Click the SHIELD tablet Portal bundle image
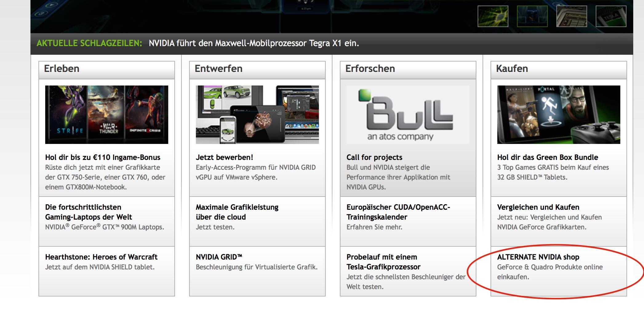The width and height of the screenshot is (644, 310). point(559,115)
